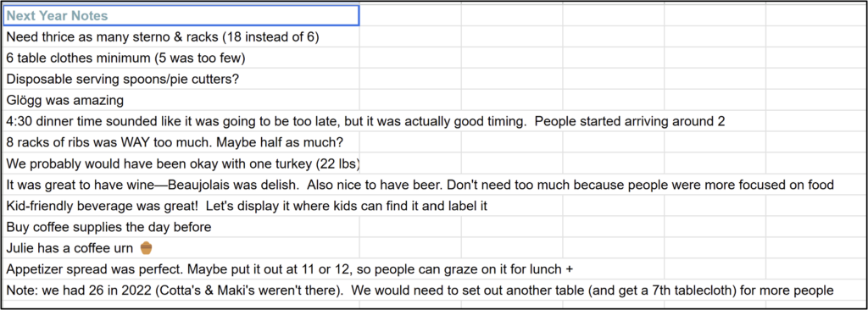Click the coffee urn emoji icon
The image size is (868, 310).
(x=146, y=248)
